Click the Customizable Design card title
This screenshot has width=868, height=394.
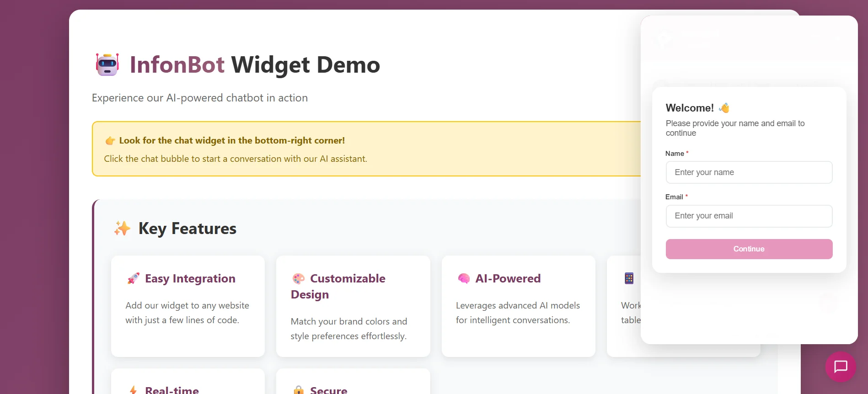[x=338, y=286]
